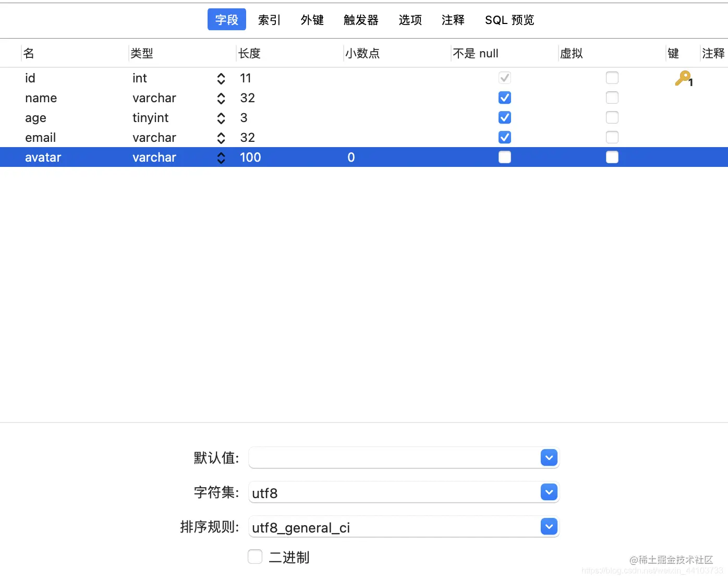This screenshot has height=580, width=728.
Task: Select the age field name
Action: pos(35,118)
